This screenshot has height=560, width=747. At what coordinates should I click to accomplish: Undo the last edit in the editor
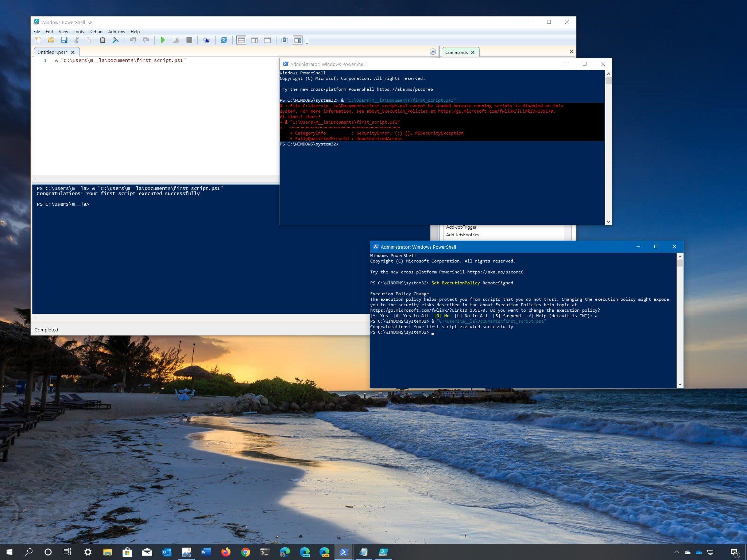click(x=132, y=40)
